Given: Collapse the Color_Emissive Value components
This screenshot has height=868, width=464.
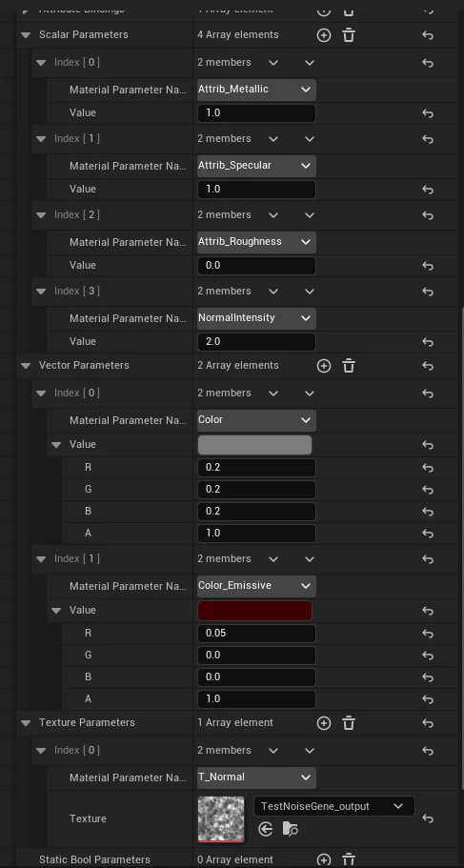Looking at the screenshot, I should pos(56,610).
